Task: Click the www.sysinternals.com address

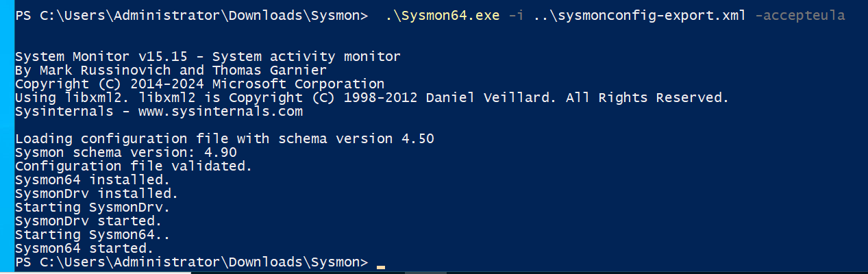Action: 220,111
